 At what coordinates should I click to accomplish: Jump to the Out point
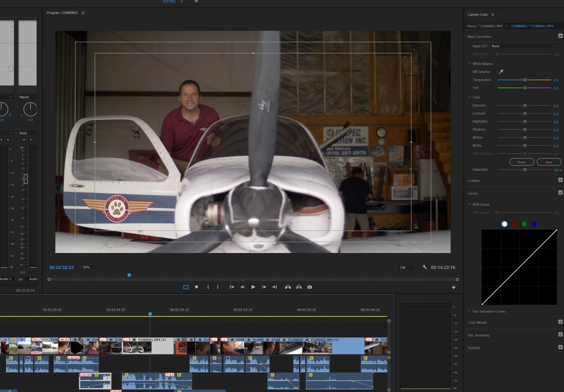pyautogui.click(x=275, y=287)
